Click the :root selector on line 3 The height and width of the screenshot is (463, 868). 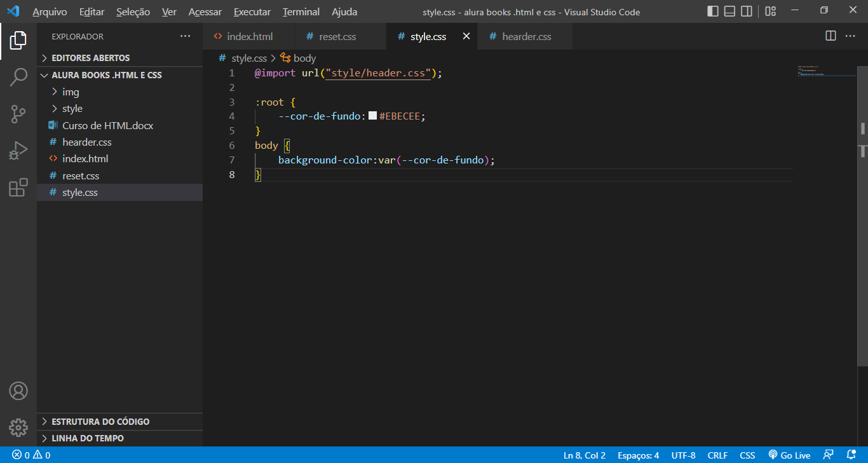[x=269, y=102]
